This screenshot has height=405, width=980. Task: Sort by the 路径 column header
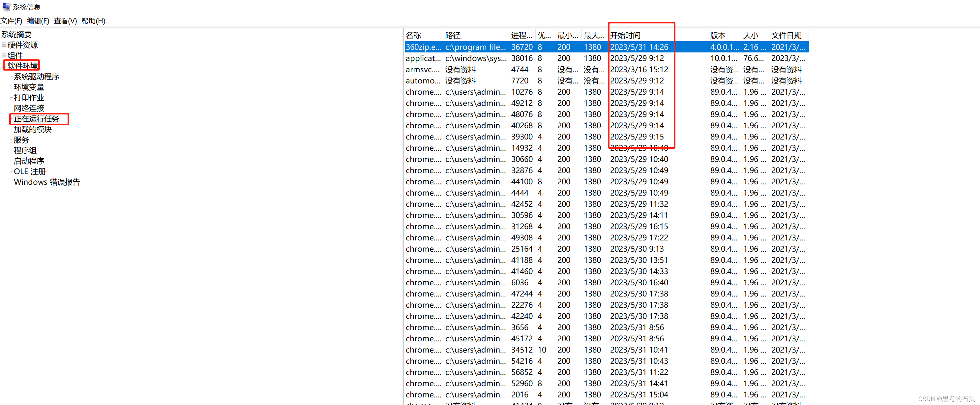476,35
